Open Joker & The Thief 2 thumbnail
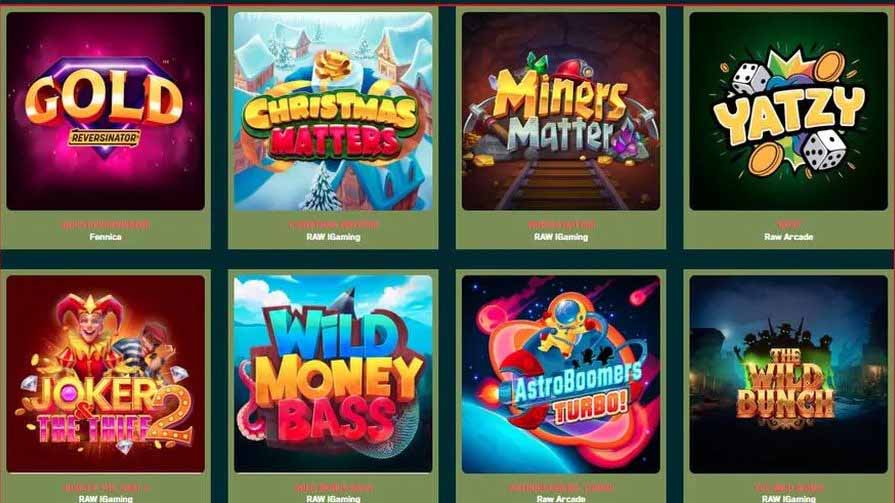Image resolution: width=895 pixels, height=503 pixels. coord(106,374)
